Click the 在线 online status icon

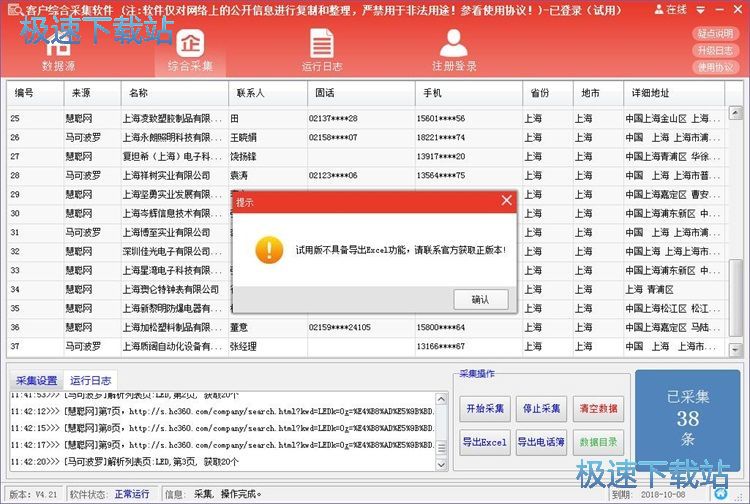(670, 9)
